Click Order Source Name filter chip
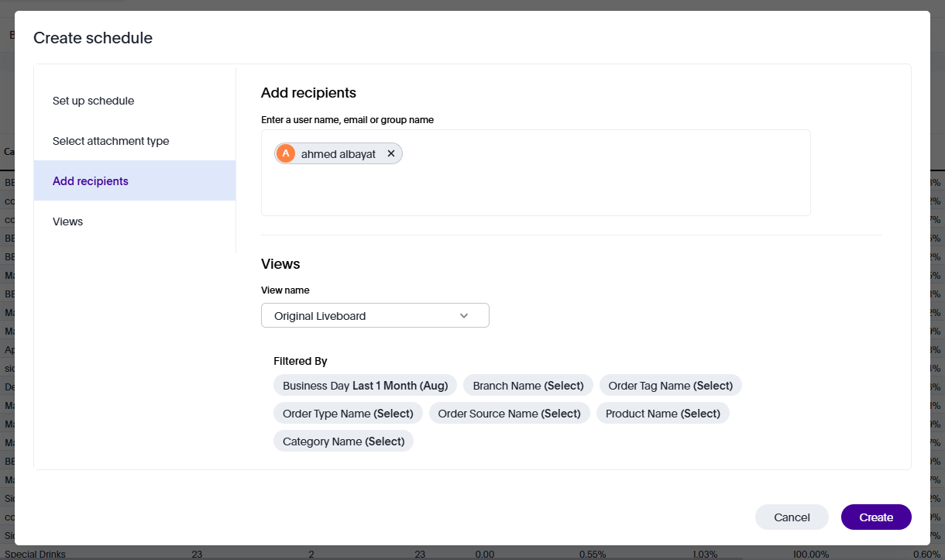The width and height of the screenshot is (945, 560). 509,414
